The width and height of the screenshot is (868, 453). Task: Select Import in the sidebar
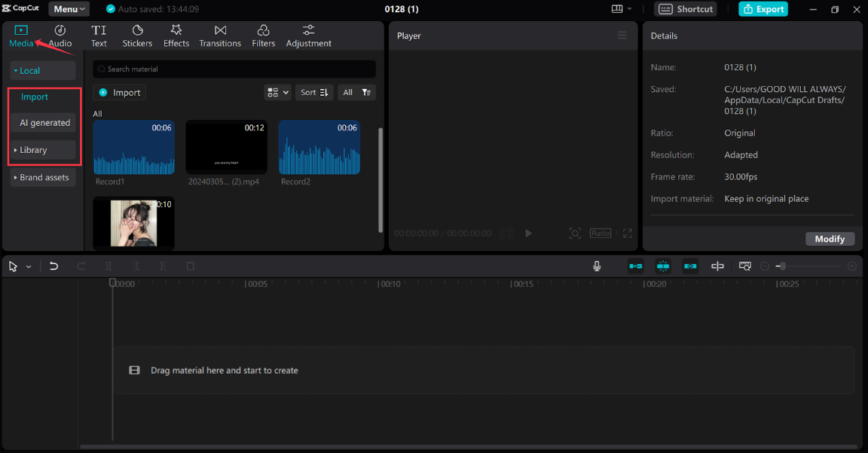coord(35,97)
